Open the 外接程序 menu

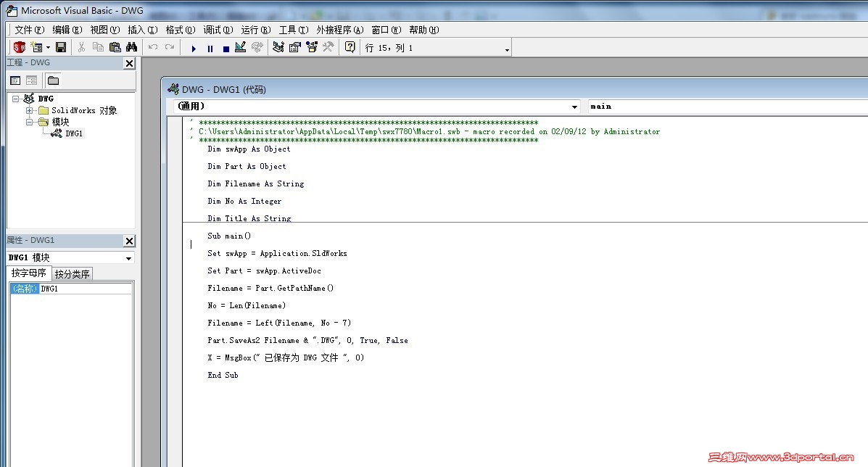pos(340,30)
